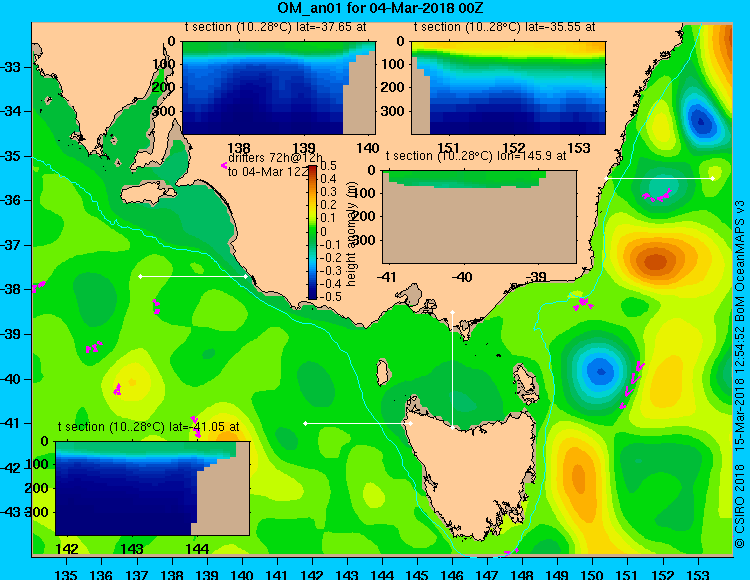Open the lat=-35.55 temperature section inset
This screenshot has width=750, height=580.
(x=508, y=88)
